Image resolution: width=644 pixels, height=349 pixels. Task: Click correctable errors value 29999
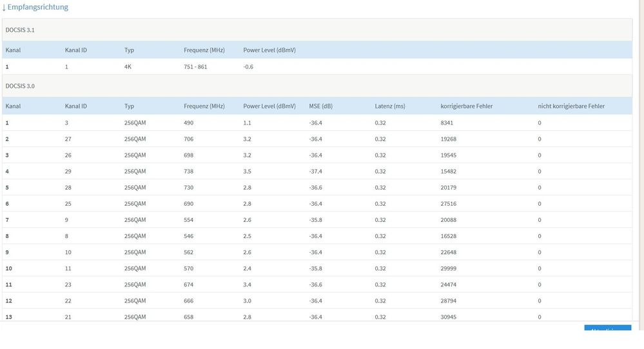449,268
